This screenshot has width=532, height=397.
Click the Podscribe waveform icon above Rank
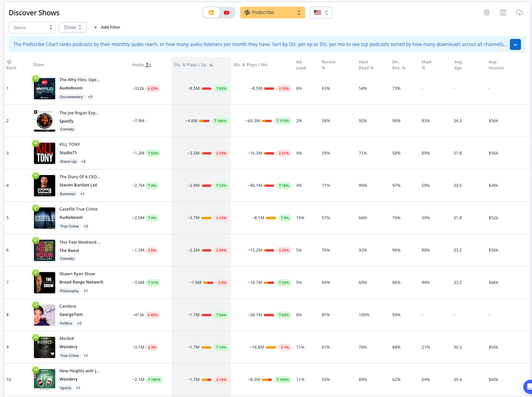[9, 62]
